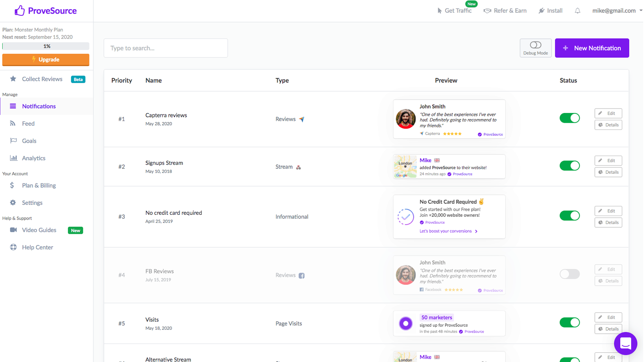Edit the Visits notification
This screenshot has width=644, height=362.
pos(608,317)
